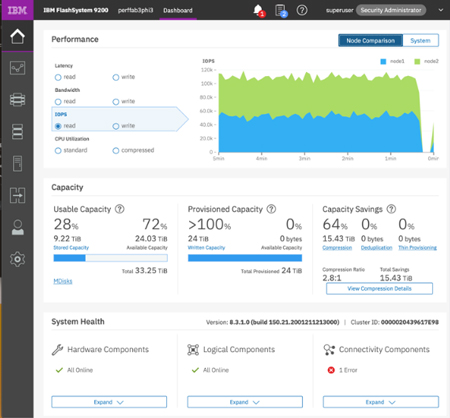Click the Dashboard tab in header
This screenshot has width=450, height=418.
pos(178,10)
